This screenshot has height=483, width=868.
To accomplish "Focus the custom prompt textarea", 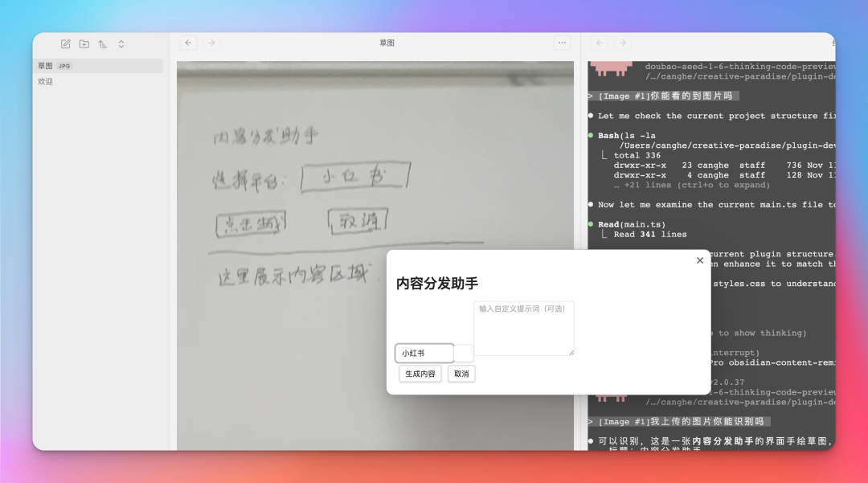I will pos(524,329).
